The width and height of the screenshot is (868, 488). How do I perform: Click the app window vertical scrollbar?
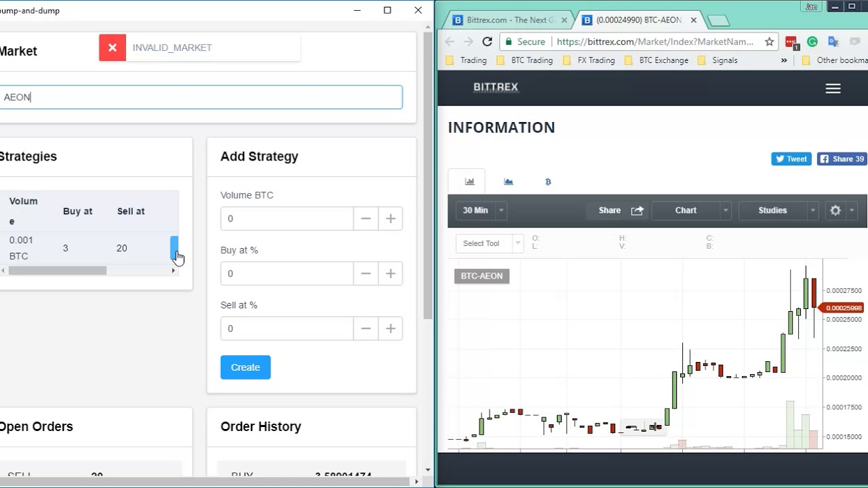pos(428,176)
